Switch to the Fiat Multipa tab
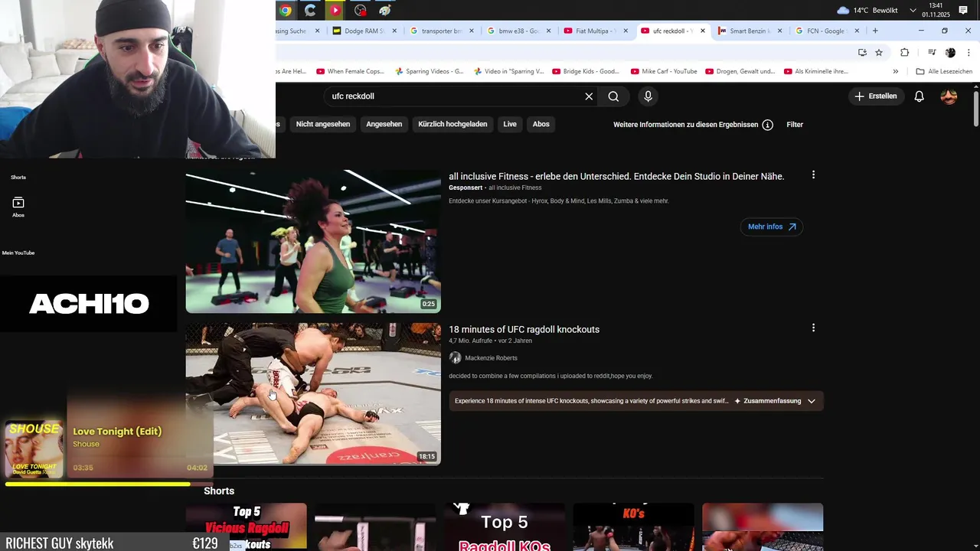The height and width of the screenshot is (551, 980). (x=596, y=31)
